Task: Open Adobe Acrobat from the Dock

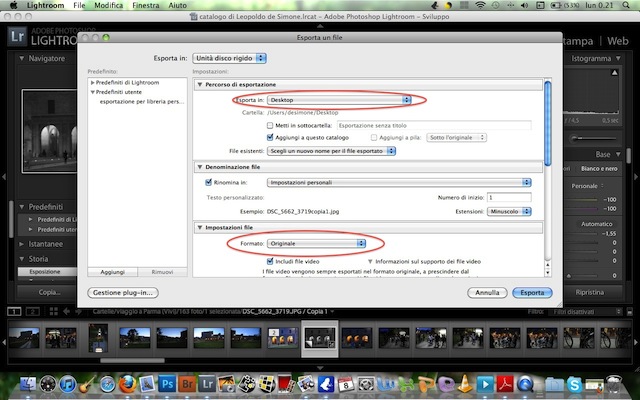Action: pos(505,384)
